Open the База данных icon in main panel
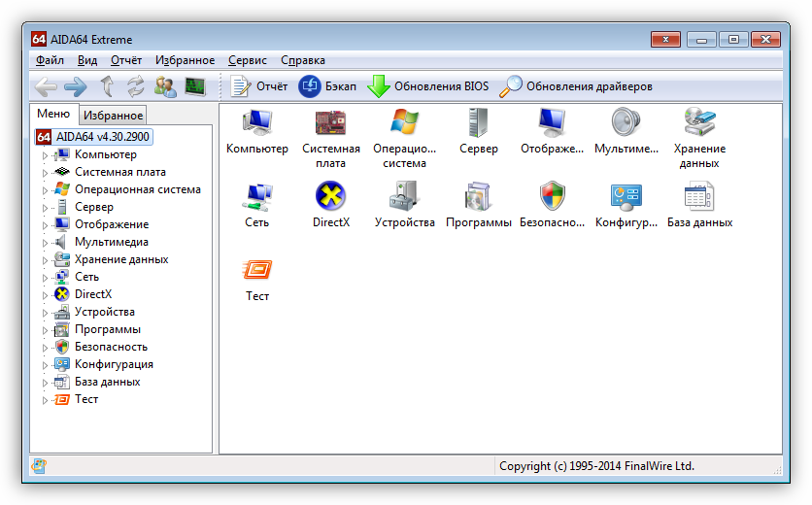 click(x=699, y=197)
